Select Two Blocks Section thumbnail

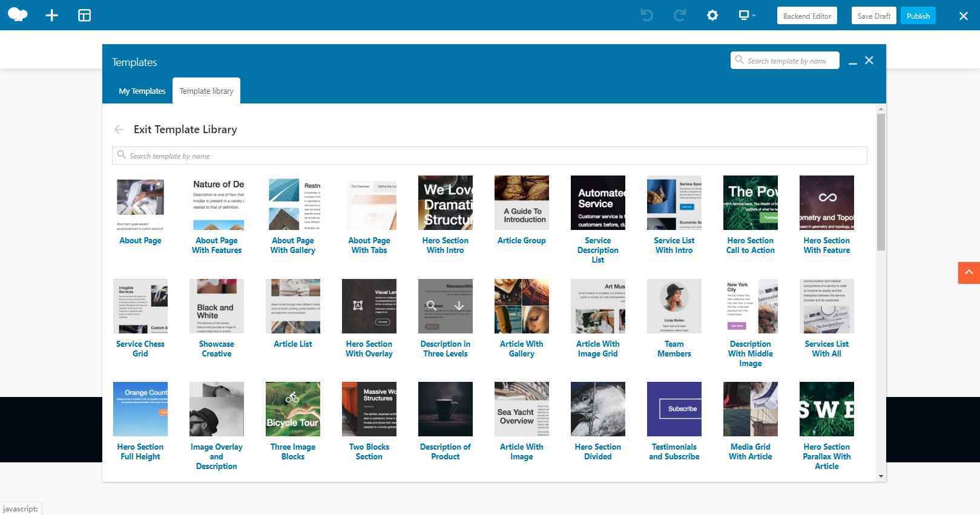(369, 409)
